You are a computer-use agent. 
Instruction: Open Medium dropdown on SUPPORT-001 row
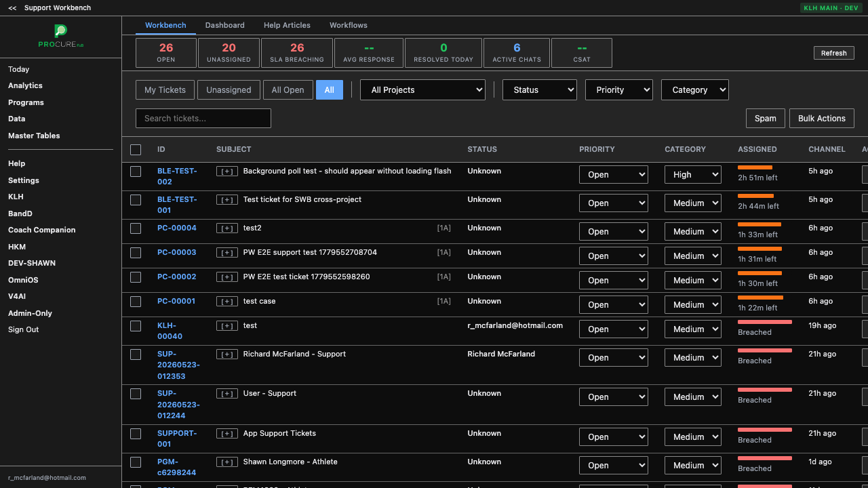[x=692, y=437]
